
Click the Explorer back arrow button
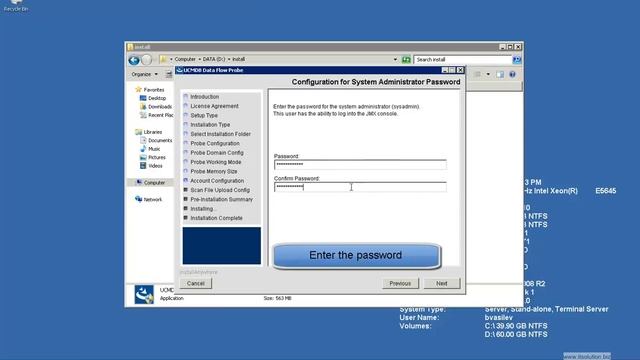coord(134,60)
